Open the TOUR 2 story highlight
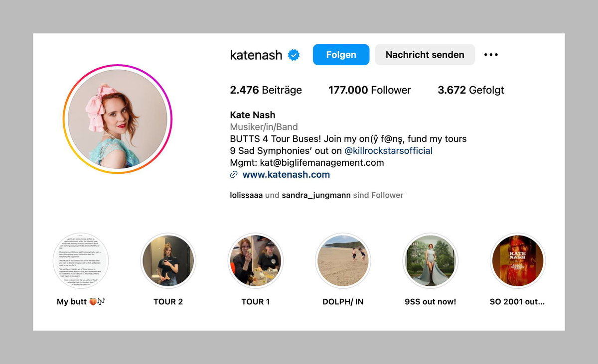 [168, 260]
